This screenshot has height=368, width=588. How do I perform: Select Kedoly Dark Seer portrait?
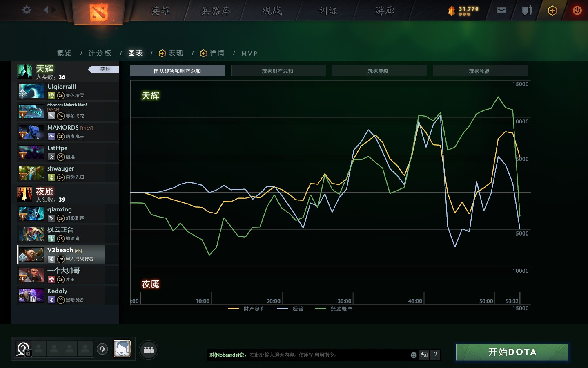31,296
